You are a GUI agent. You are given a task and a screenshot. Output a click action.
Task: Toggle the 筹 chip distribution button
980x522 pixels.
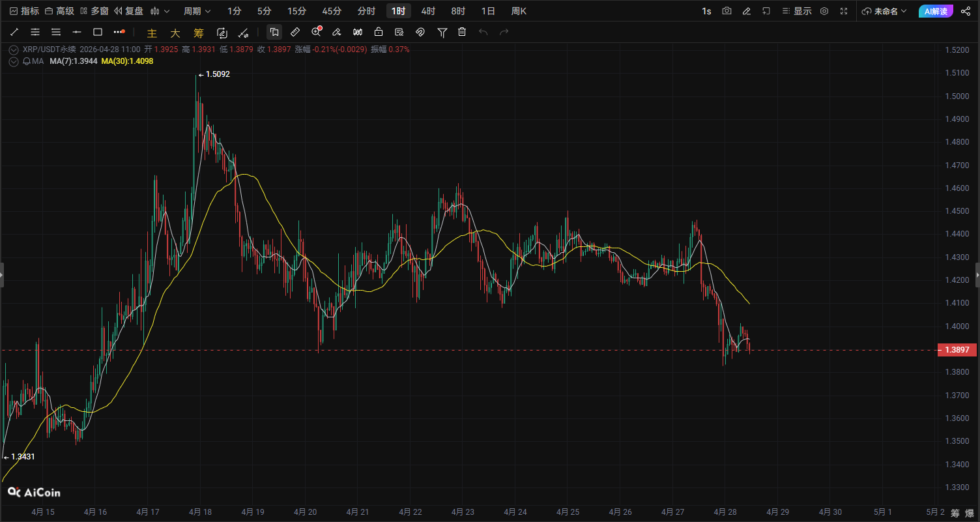tap(199, 33)
